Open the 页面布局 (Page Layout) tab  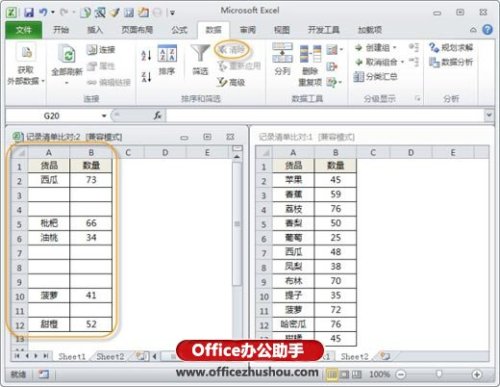137,30
